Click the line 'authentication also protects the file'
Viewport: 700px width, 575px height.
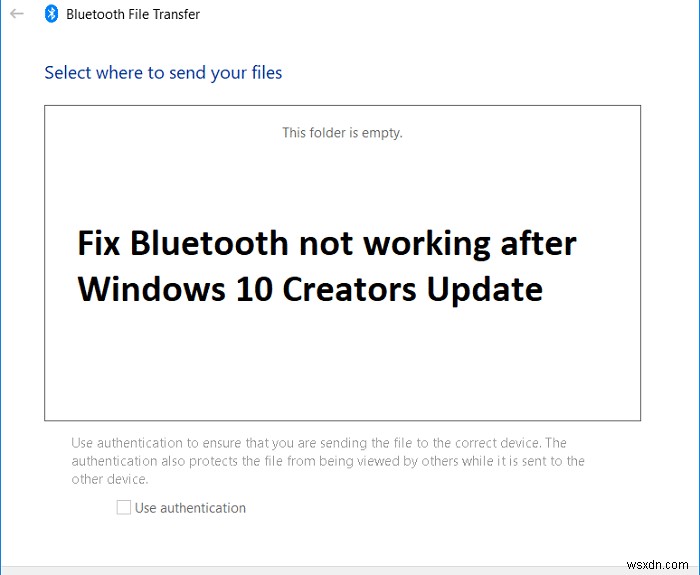point(328,461)
